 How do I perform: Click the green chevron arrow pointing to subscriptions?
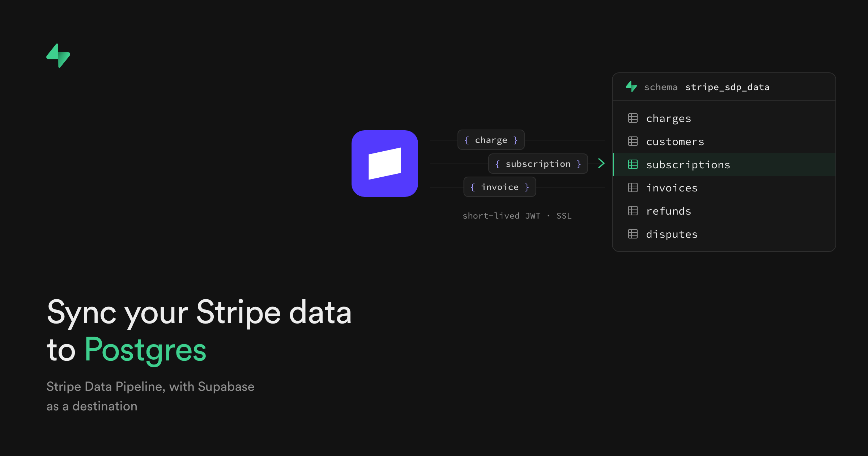[x=601, y=163]
